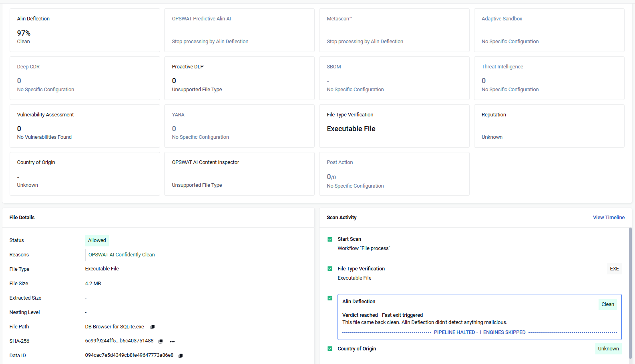Viewport: 635px width, 364px height.
Task: Click the 'Nesting Level' label
Action: point(25,312)
